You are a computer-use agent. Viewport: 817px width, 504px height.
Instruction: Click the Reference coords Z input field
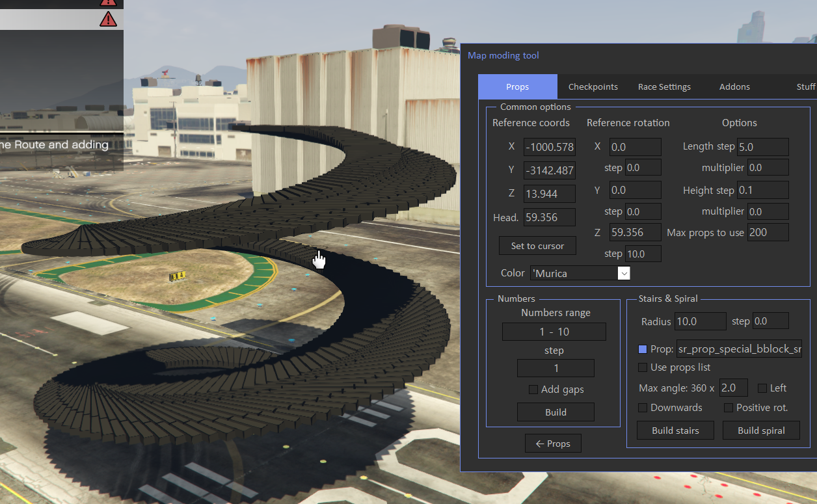[x=550, y=194]
